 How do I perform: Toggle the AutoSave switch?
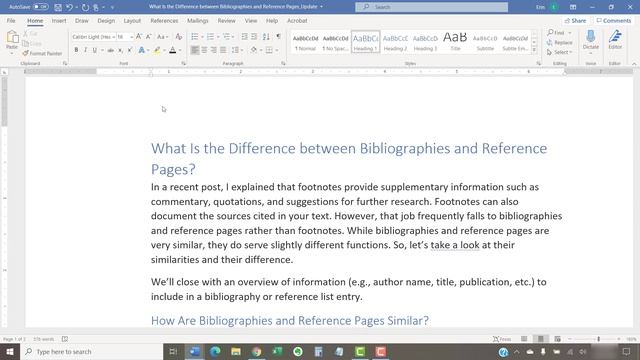click(x=40, y=7)
